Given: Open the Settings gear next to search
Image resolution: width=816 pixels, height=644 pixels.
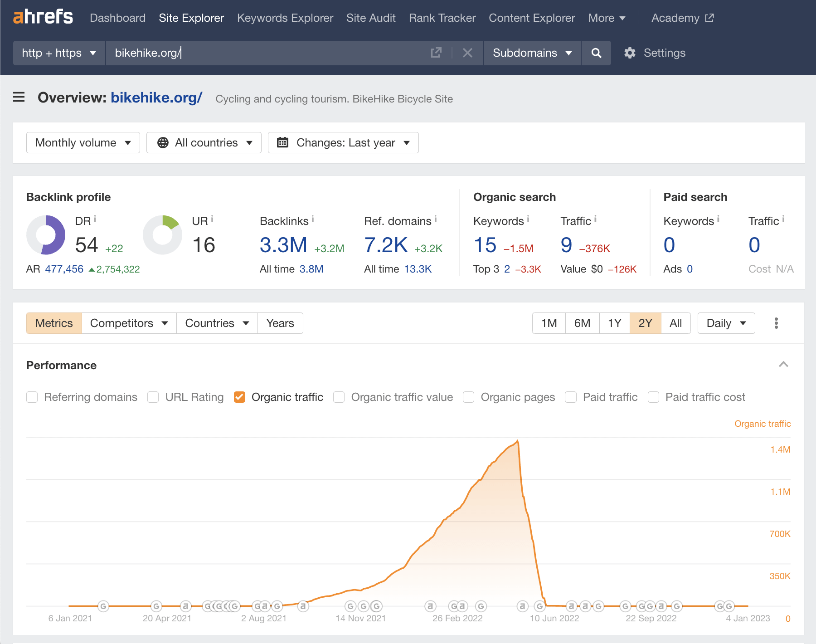Looking at the screenshot, I should pos(630,53).
